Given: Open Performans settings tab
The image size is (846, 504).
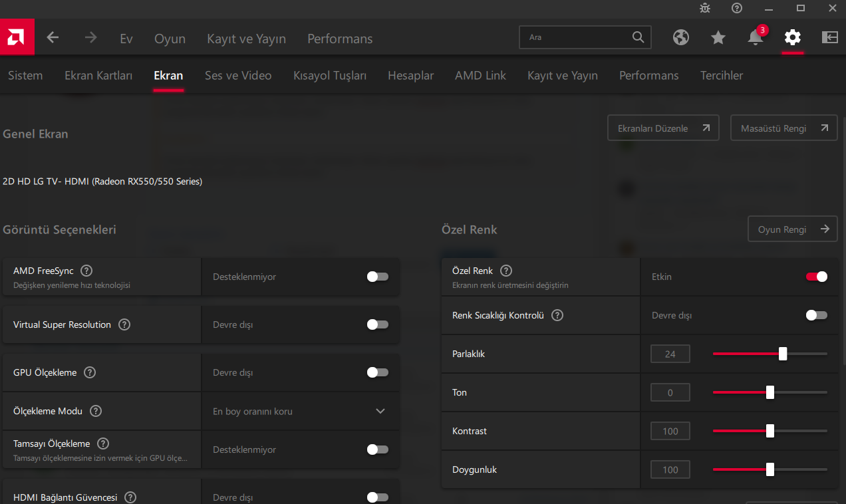Looking at the screenshot, I should pos(649,75).
